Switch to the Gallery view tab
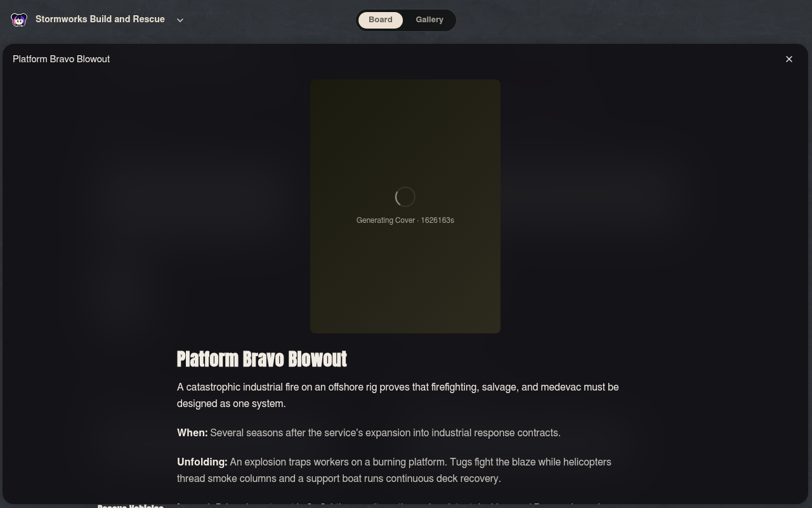 click(x=429, y=20)
